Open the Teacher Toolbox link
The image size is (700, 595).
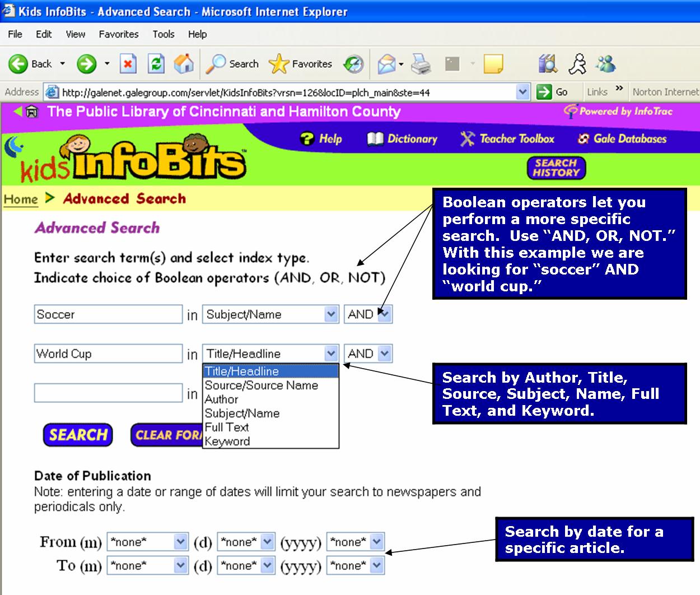tap(507, 138)
